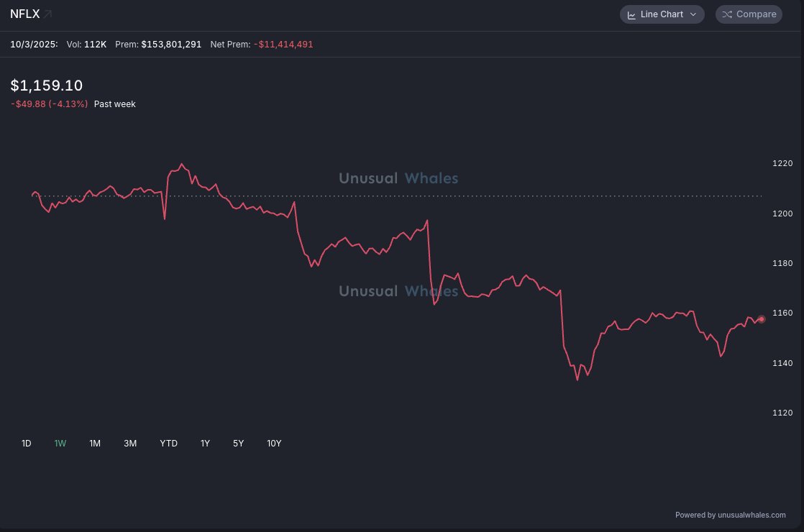Select the 10Y time range

274,444
